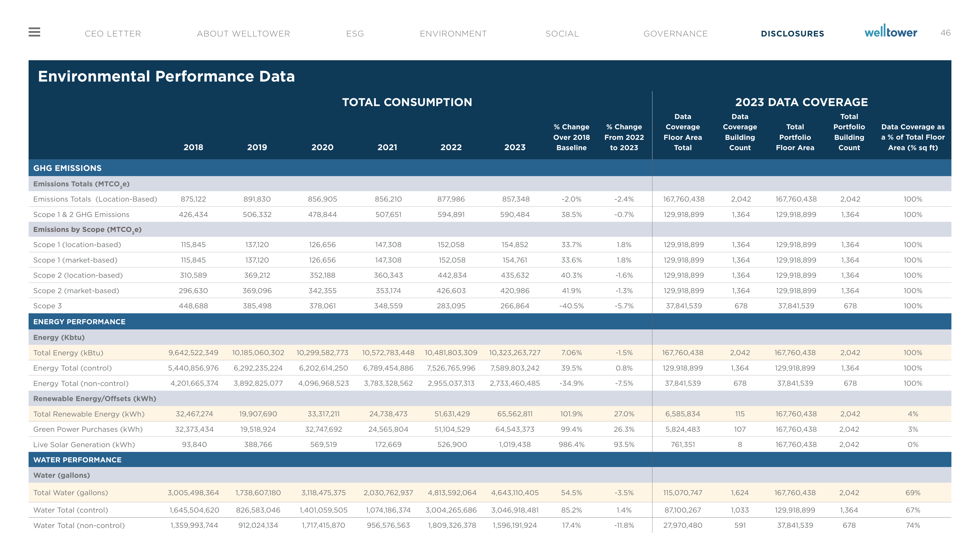Select Total Energy (kBtu) row label
This screenshot has height=551, width=980.
(x=68, y=353)
